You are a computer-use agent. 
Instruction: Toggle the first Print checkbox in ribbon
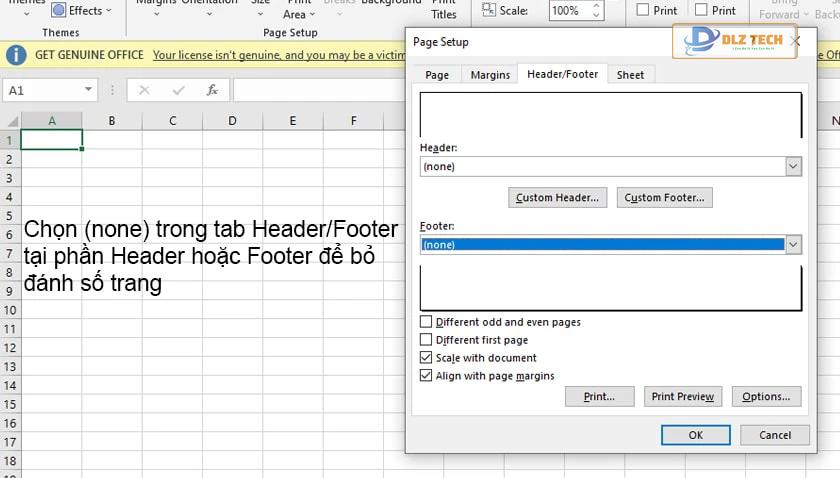(643, 10)
